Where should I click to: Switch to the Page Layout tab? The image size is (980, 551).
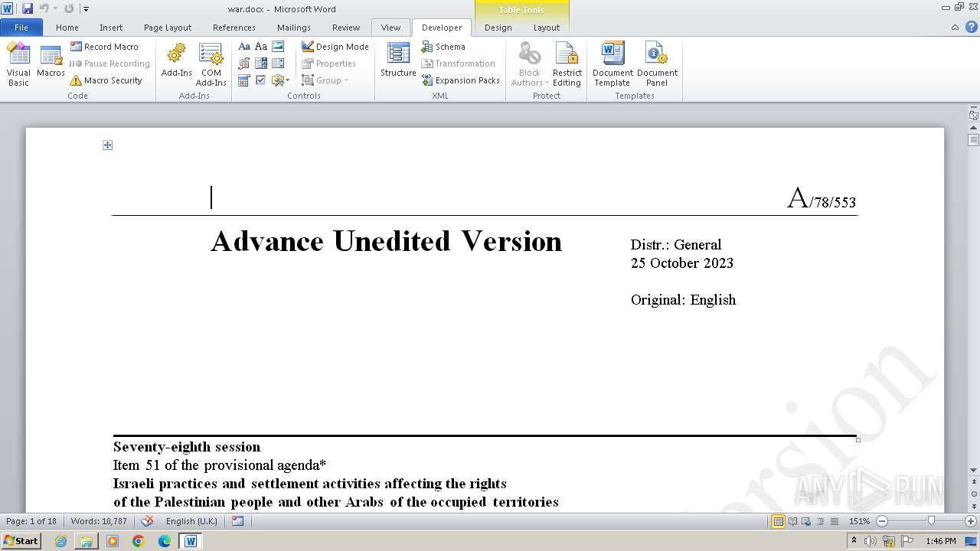(168, 28)
